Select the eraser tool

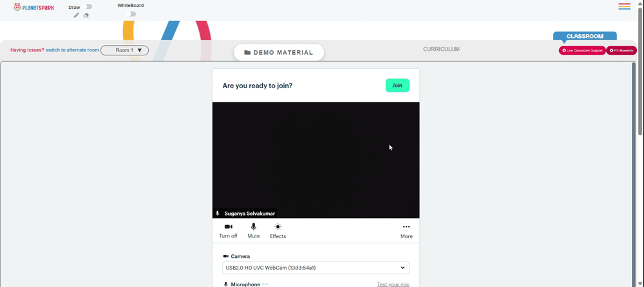click(86, 15)
